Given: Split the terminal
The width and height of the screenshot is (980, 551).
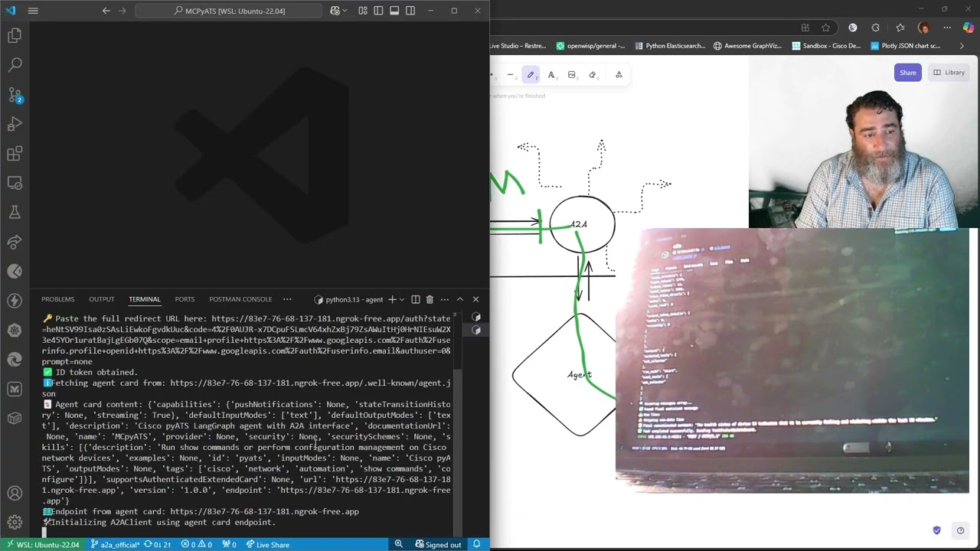Looking at the screenshot, I should pyautogui.click(x=415, y=299).
